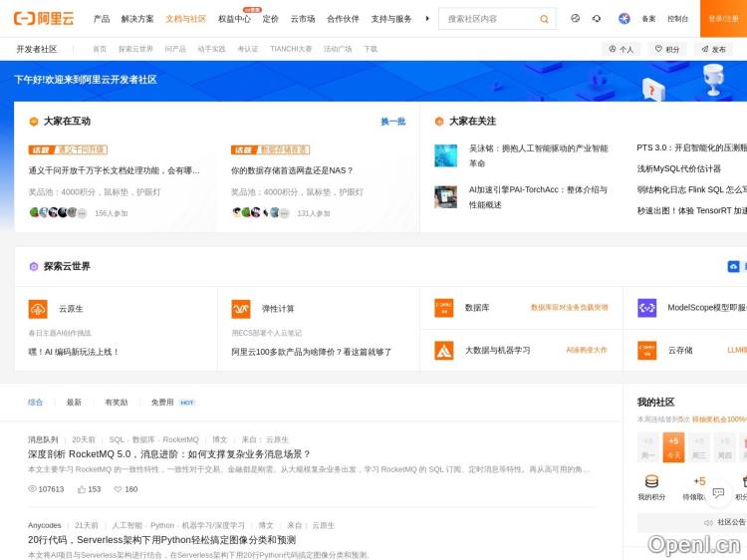Click the orange 登录/注册 button
747x560 pixels.
tap(723, 19)
